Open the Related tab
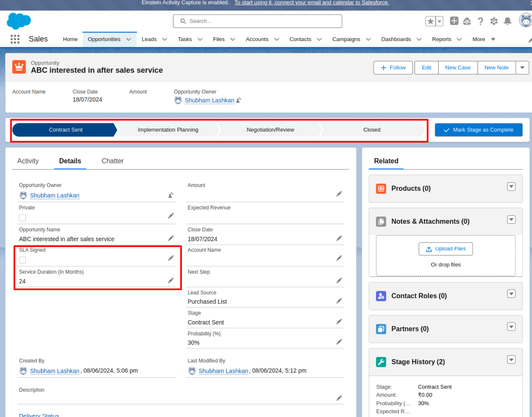The height and width of the screenshot is (417, 532). [386, 161]
